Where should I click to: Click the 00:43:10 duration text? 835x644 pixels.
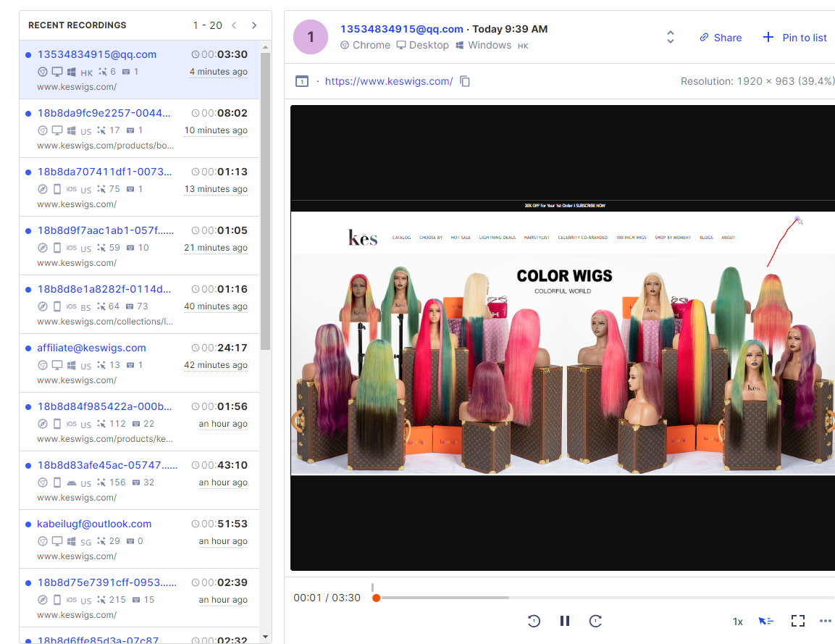pos(225,465)
